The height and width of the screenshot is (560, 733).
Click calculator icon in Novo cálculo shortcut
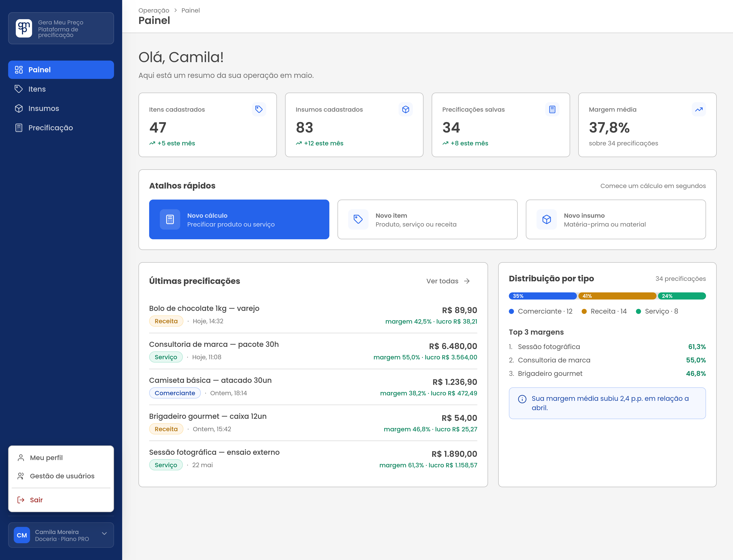click(170, 219)
